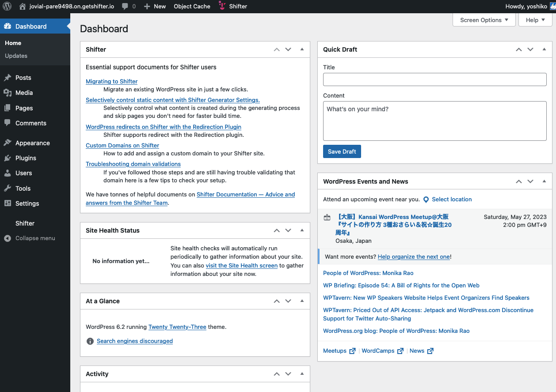Image resolution: width=556 pixels, height=392 pixels.
Task: Move the Shifter widget up
Action: point(277,49)
